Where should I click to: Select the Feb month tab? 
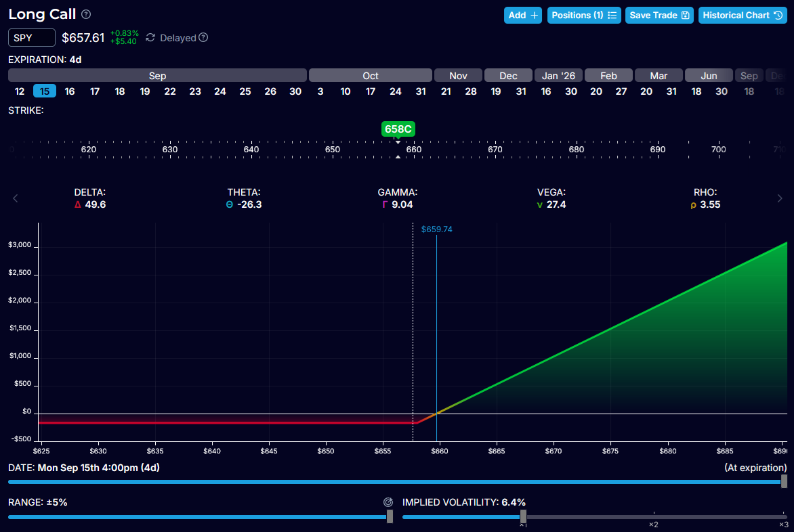[608, 75]
